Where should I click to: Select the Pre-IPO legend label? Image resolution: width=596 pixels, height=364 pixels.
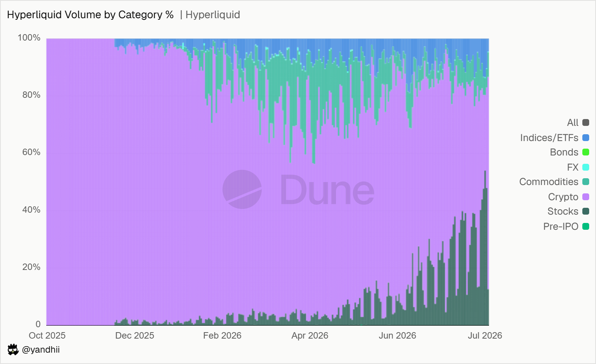pos(561,226)
